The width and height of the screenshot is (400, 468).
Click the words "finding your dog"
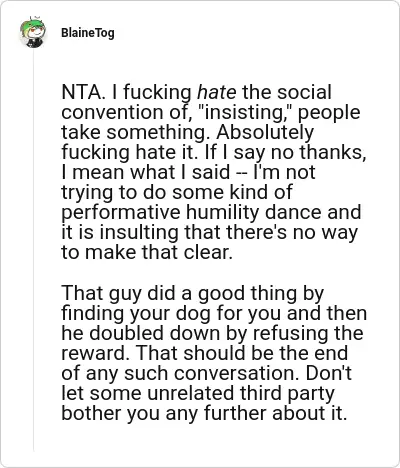coord(138,313)
